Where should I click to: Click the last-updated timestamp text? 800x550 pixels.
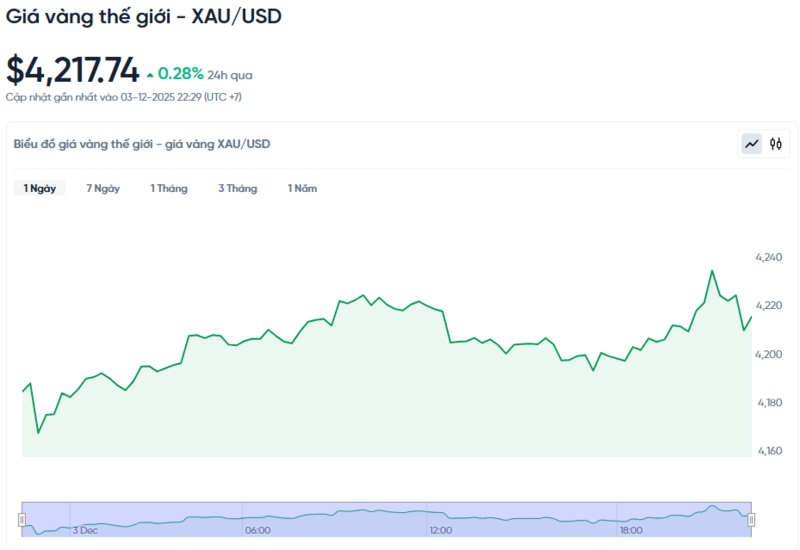tap(123, 97)
